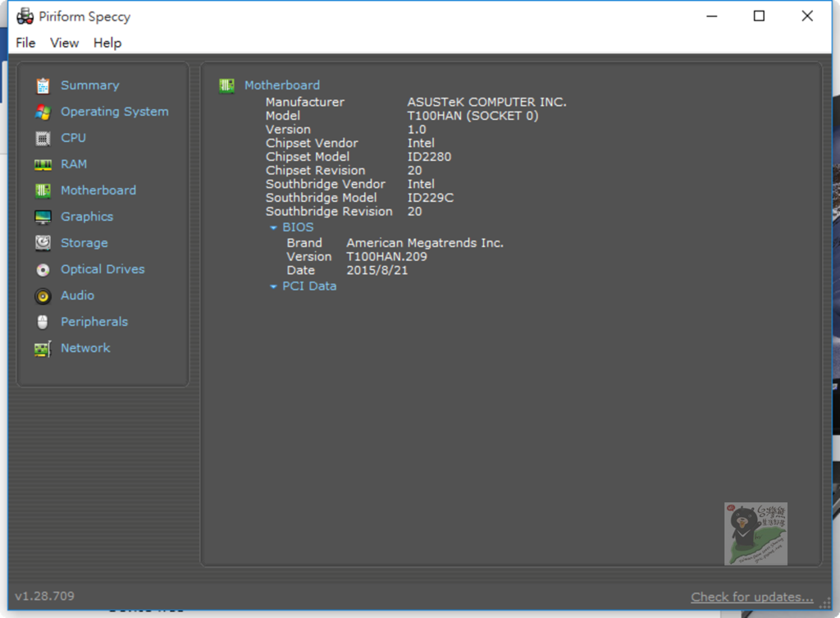The width and height of the screenshot is (840, 618).
Task: Click the Summary clipboard icon
Action: tap(43, 85)
